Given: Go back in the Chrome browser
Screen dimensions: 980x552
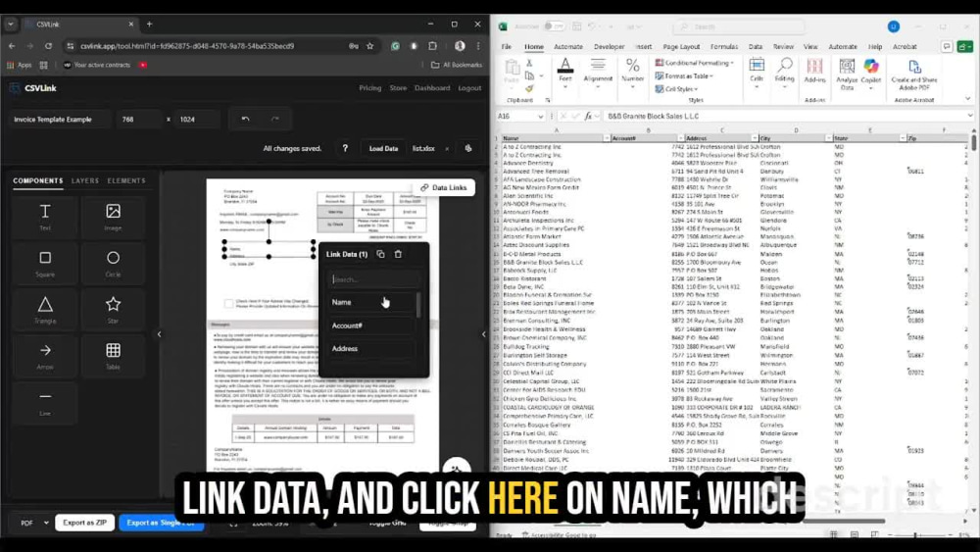Looking at the screenshot, I should coord(12,46).
